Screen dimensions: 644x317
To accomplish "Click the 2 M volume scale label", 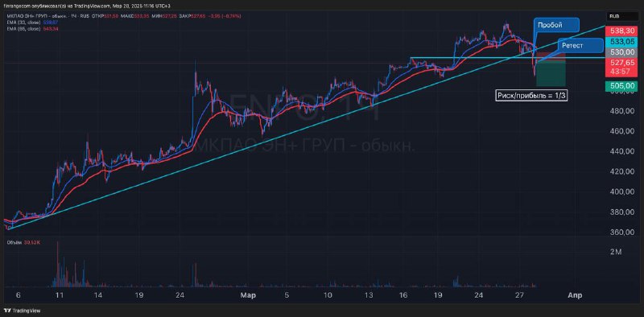I will click(616, 252).
